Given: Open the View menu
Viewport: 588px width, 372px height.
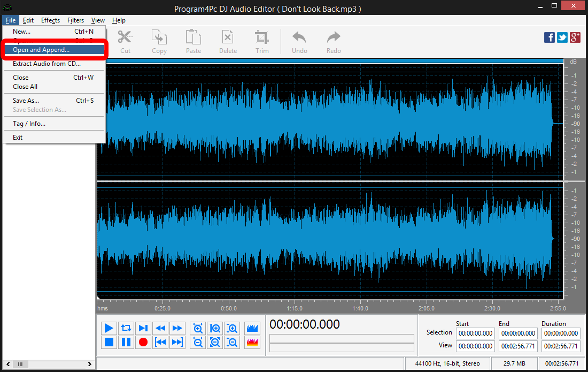Looking at the screenshot, I should (x=98, y=20).
